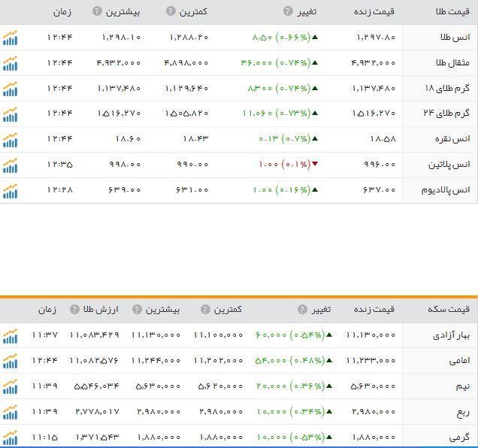Open گرم طلای ۱۸ row label
The width and height of the screenshot is (478, 448).
pyautogui.click(x=447, y=88)
